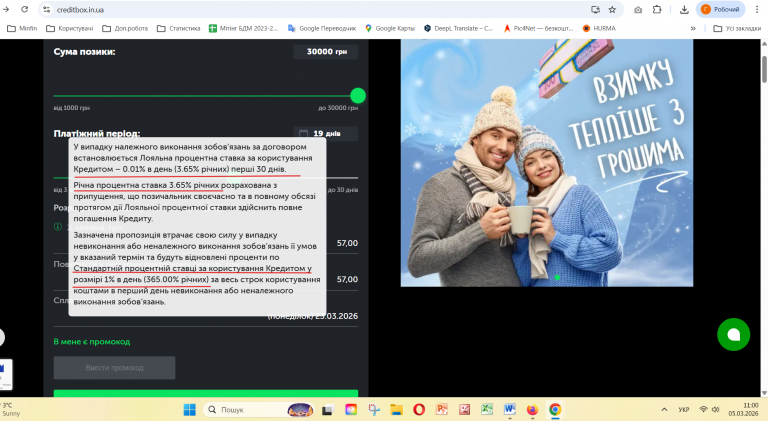Click the scrollbar down arrow
Screen dimensions: 768x421
[764, 393]
